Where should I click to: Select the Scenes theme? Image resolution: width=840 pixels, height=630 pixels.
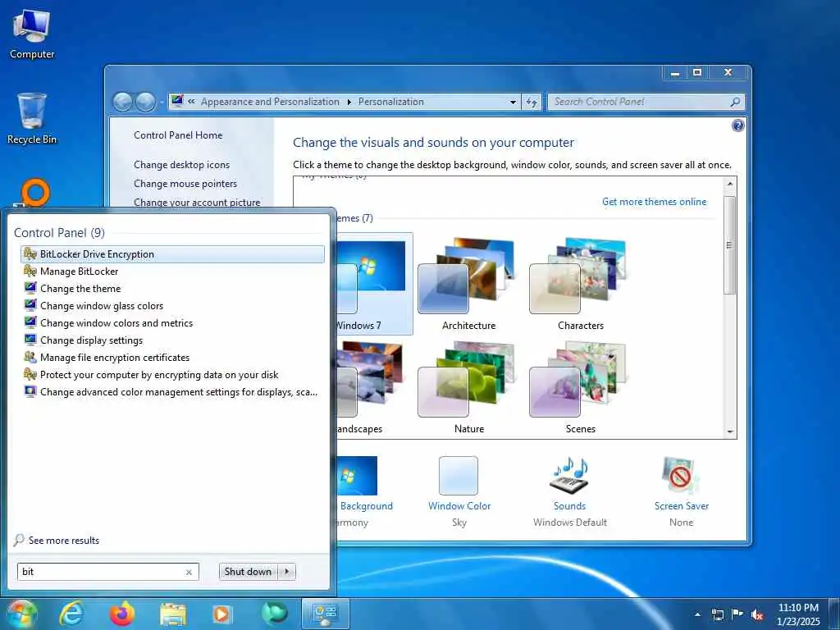(x=580, y=388)
